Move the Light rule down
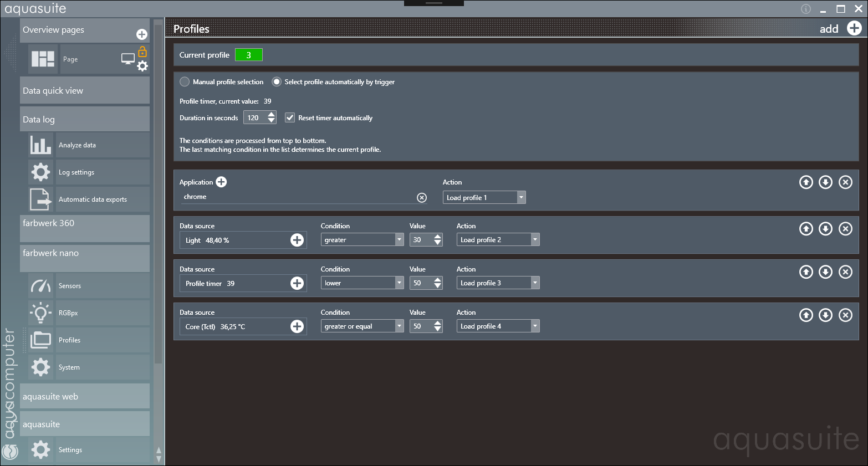The height and width of the screenshot is (466, 868). [825, 228]
